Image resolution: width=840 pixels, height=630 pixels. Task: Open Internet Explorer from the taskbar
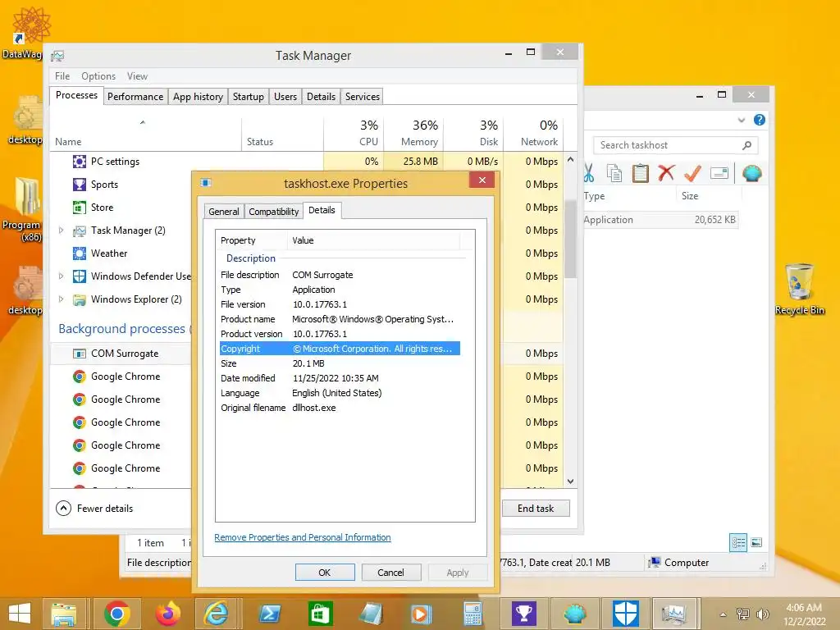pyautogui.click(x=217, y=614)
